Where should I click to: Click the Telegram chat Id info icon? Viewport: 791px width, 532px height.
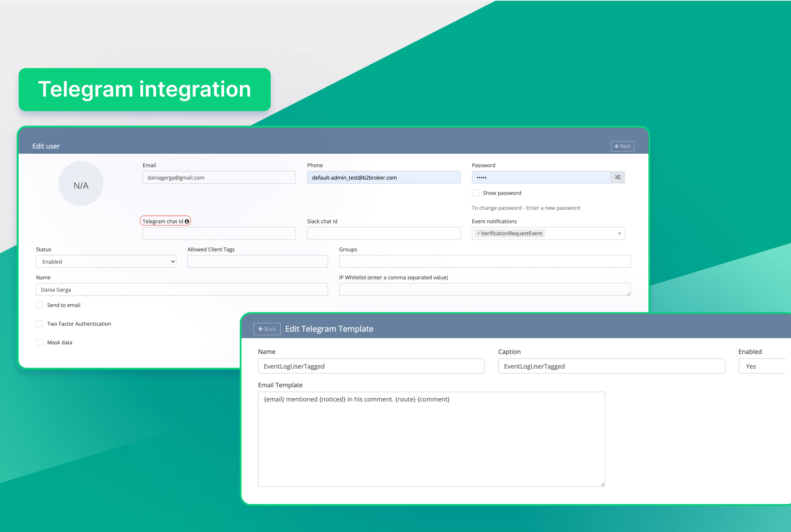point(187,221)
